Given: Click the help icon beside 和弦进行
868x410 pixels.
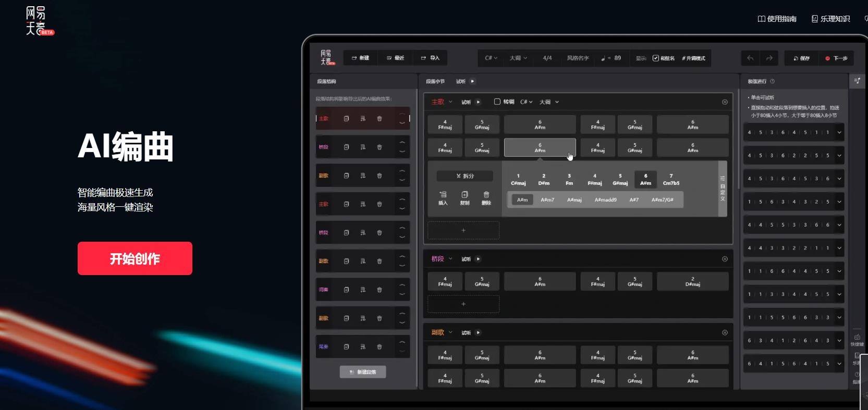Looking at the screenshot, I should [772, 81].
